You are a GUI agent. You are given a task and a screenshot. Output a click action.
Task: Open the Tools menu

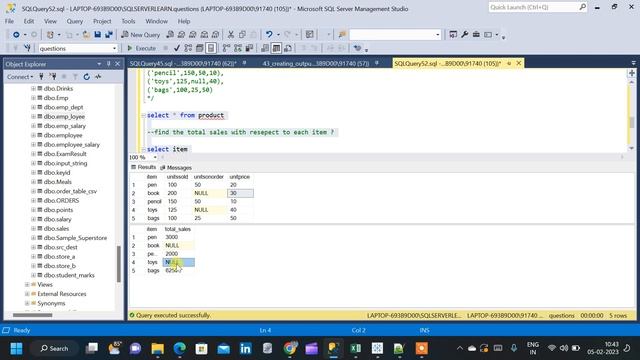coord(128,21)
